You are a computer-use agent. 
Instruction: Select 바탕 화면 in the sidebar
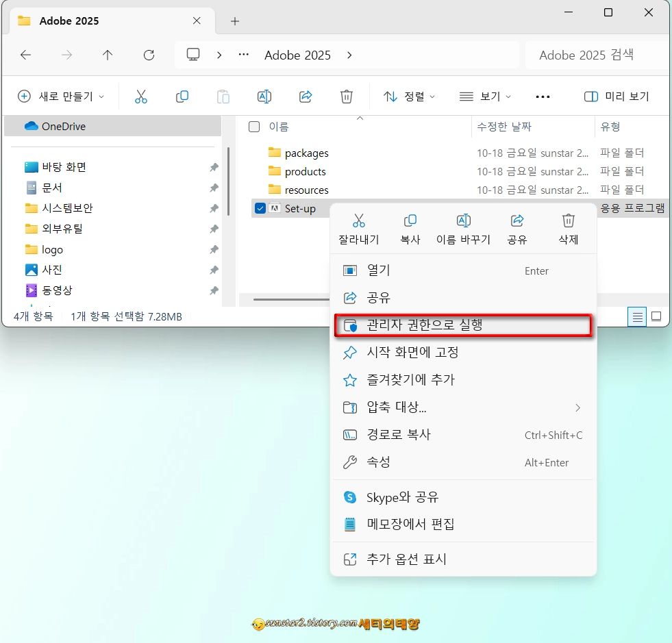[66, 166]
